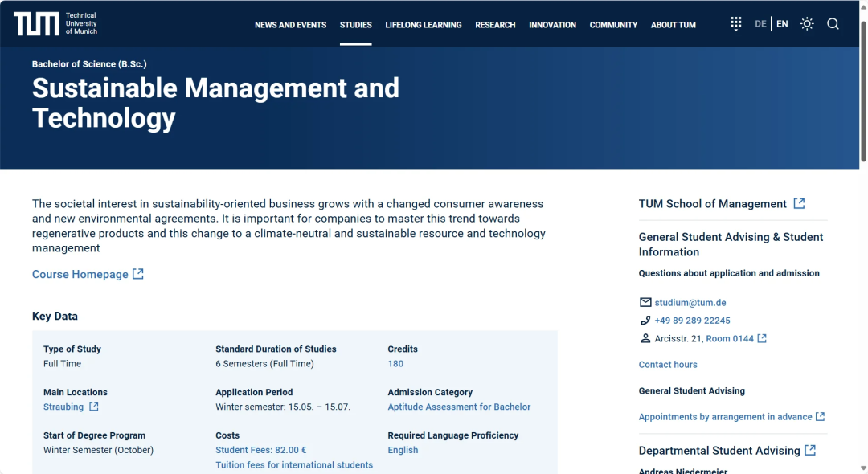Open the News and Events menu
Screen dimensions: 868x474
pos(291,25)
